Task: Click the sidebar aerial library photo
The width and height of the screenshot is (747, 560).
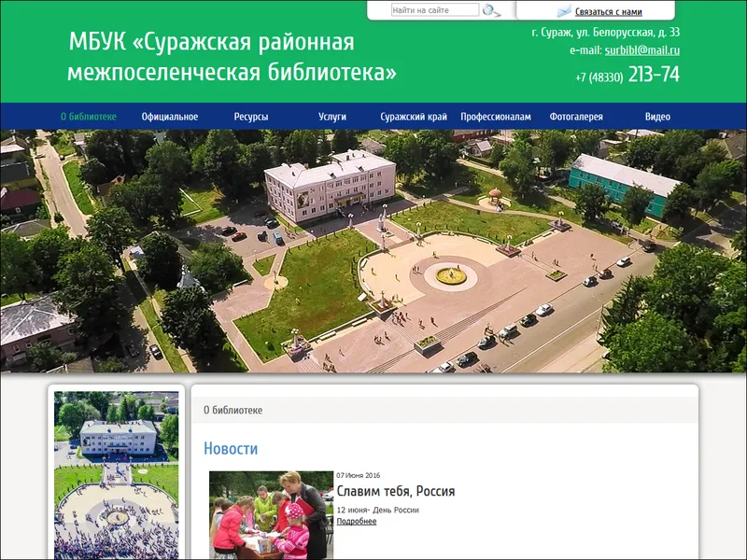Action: [116, 475]
